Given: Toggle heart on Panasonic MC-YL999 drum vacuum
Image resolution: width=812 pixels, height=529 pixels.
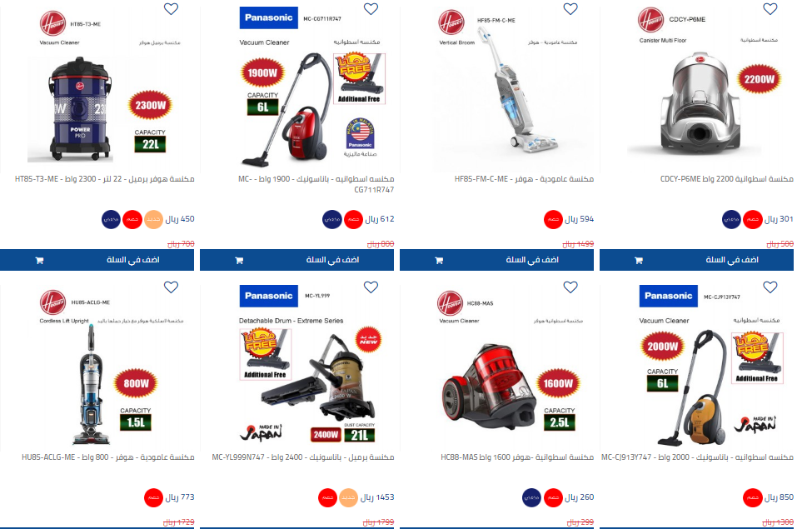Looking at the screenshot, I should coord(371,287).
